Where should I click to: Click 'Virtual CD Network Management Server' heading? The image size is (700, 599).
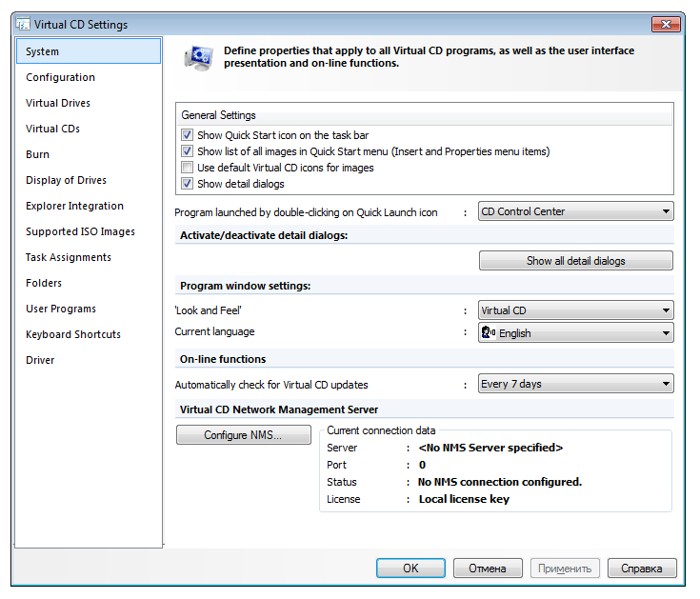click(279, 409)
